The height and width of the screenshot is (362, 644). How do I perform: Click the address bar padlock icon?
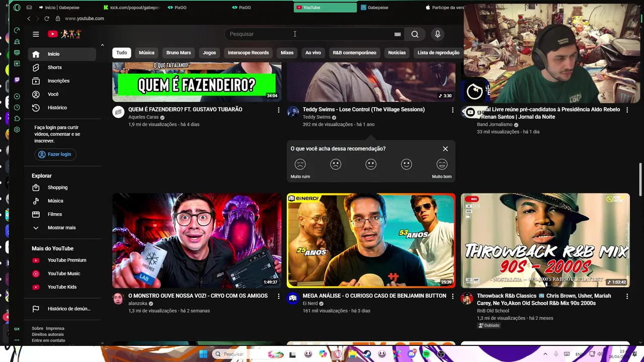point(58,19)
